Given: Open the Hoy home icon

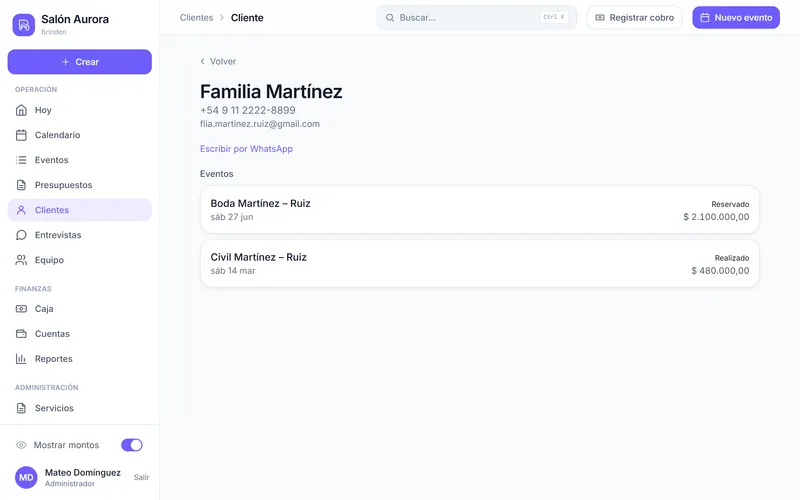Looking at the screenshot, I should (21, 110).
